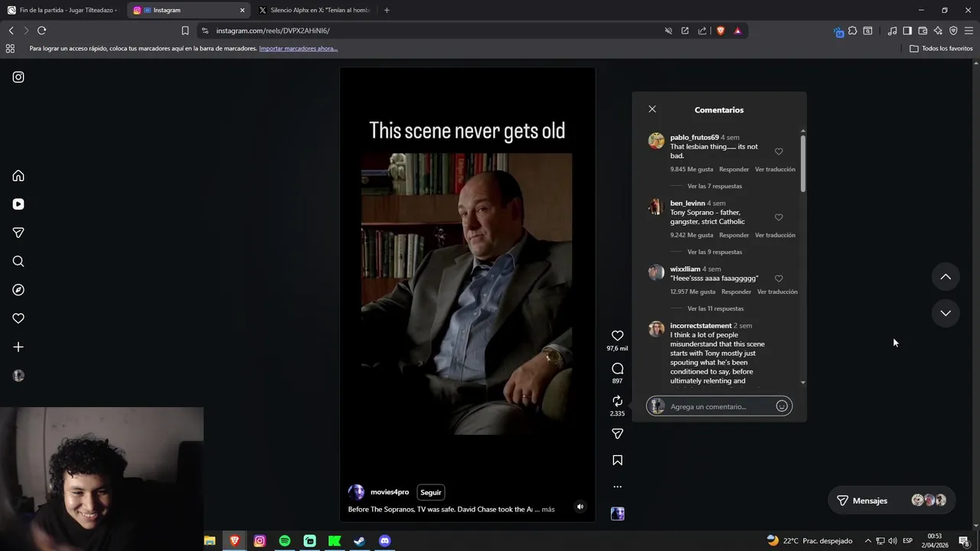The image size is (980, 551).
Task: Reply to pablo_frutos69 via Responder
Action: coord(734,169)
